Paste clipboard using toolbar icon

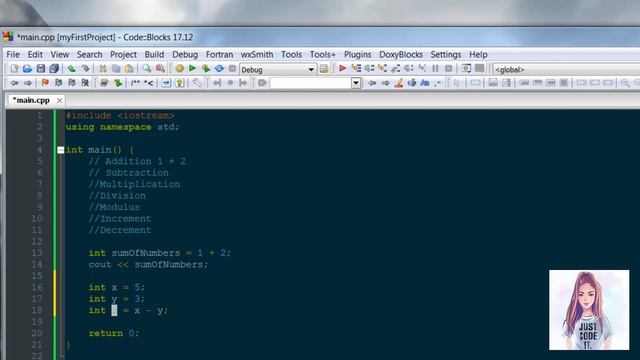click(129, 69)
